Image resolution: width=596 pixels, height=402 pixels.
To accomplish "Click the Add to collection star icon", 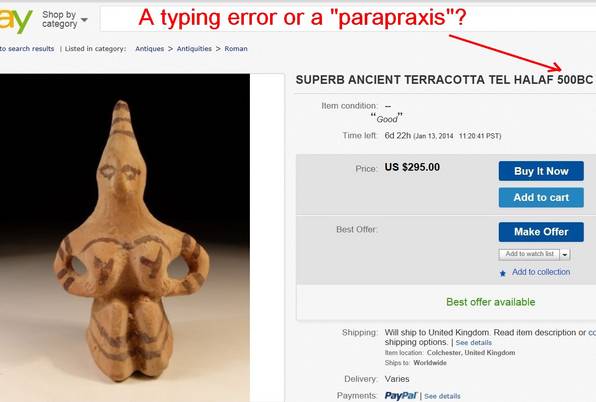I will click(x=502, y=273).
